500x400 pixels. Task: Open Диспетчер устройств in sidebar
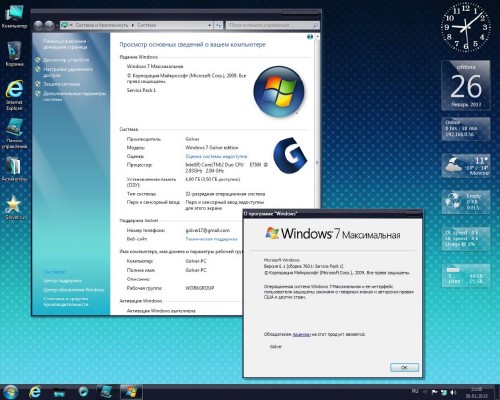click(x=66, y=60)
